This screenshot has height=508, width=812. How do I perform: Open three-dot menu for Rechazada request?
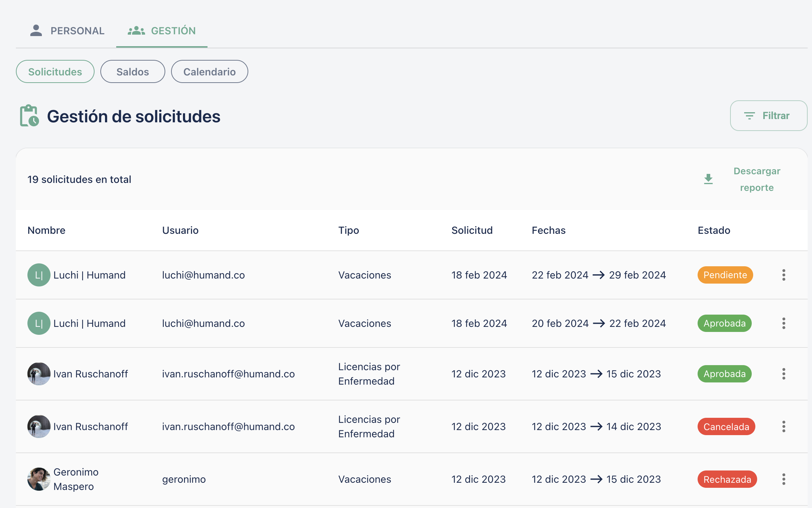click(783, 479)
